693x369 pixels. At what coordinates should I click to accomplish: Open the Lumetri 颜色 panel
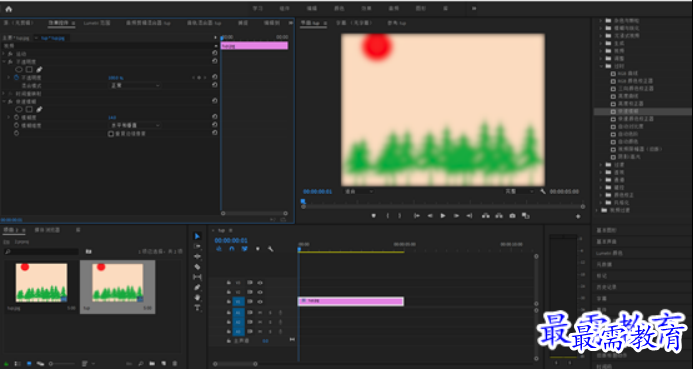pos(609,253)
